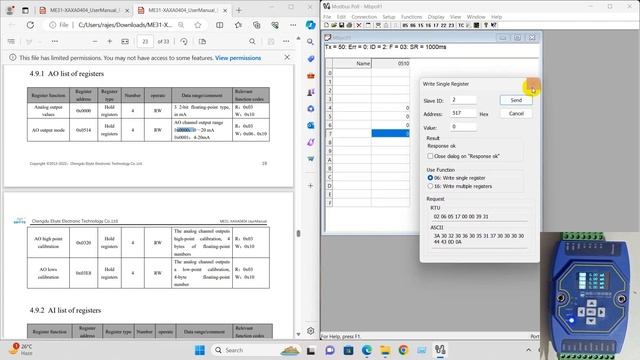The width and height of the screenshot is (640, 360).
Task: Open PDF table of contents icon
Action: (11, 42)
